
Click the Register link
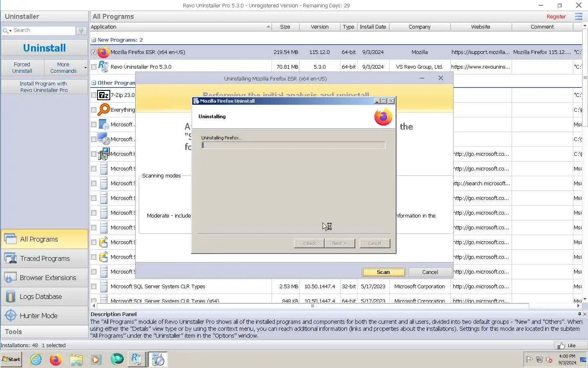point(556,17)
